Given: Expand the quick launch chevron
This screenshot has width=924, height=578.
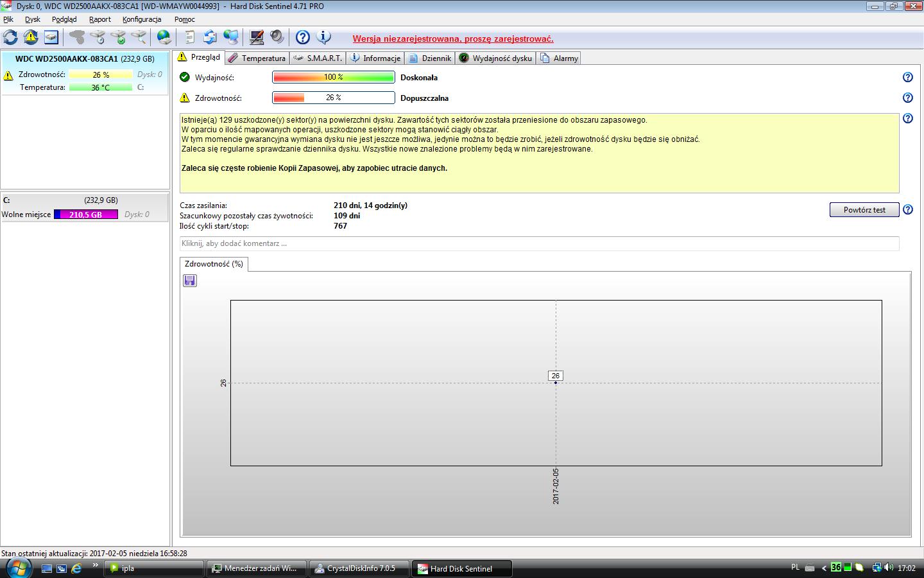Looking at the screenshot, I should pos(96,566).
